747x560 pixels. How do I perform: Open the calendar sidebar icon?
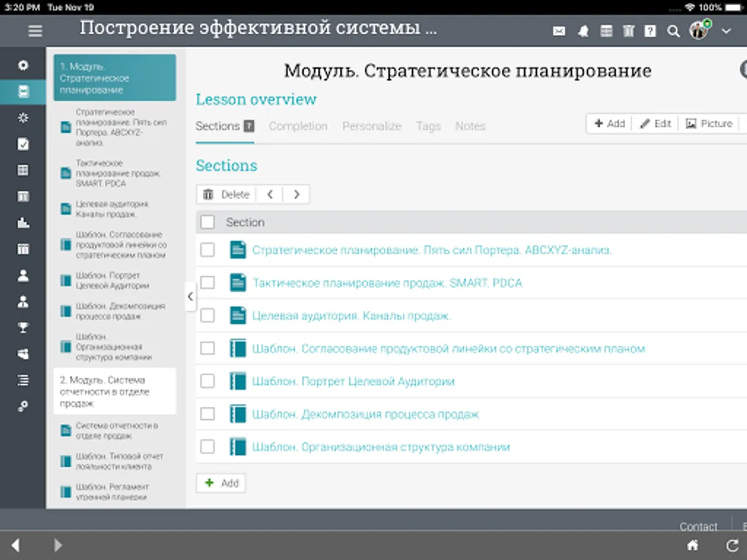click(x=23, y=249)
